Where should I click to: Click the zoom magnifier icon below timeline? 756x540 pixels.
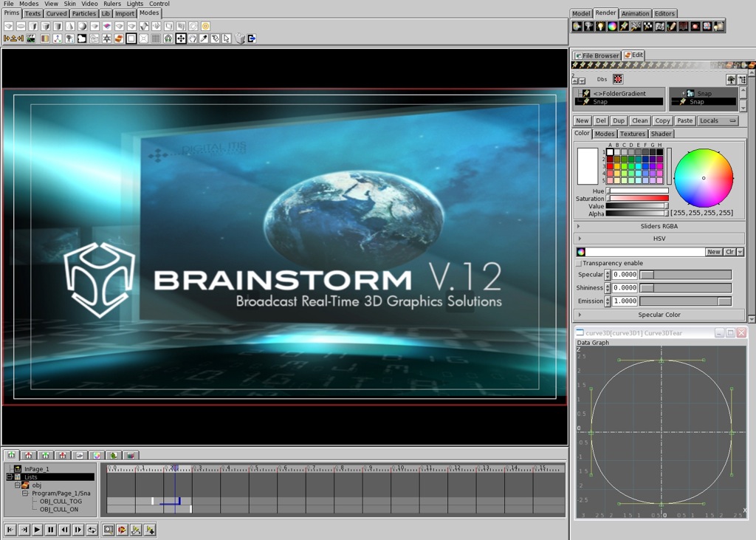(109, 530)
